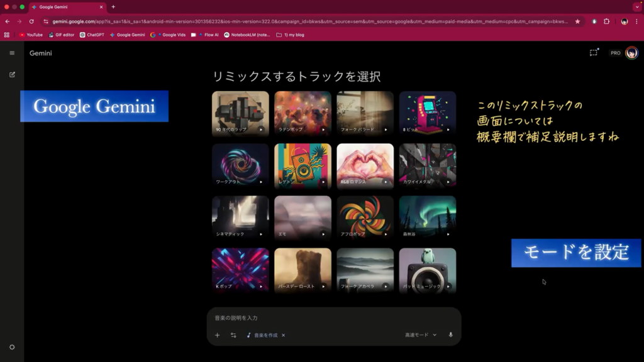Click the temporary chat icon near PRO

tap(593, 53)
